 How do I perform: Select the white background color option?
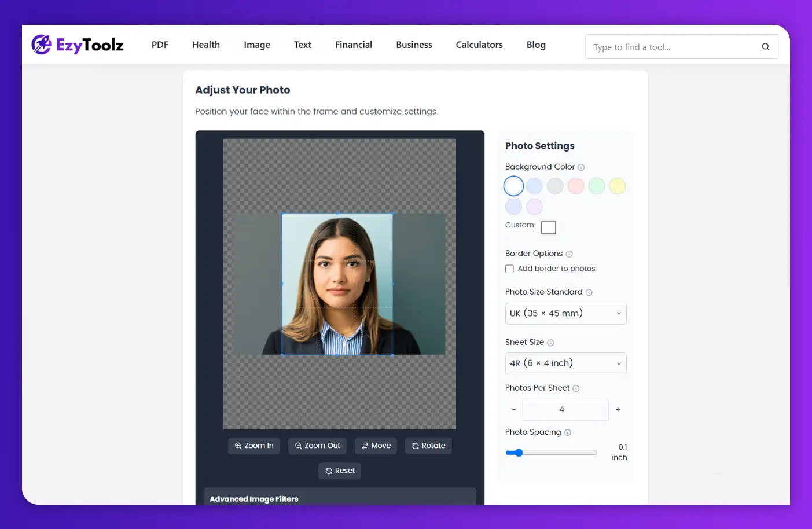[x=513, y=185]
